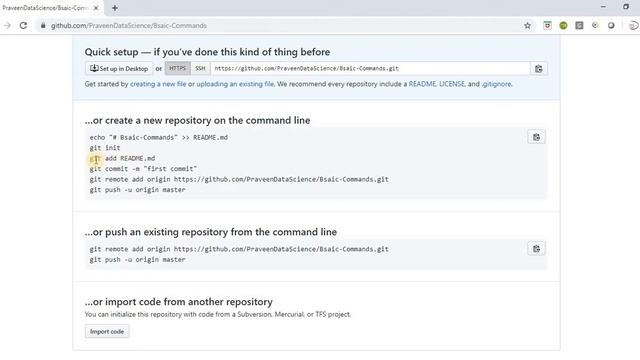Bookmark this page with the star
Image resolution: width=640 pixels, height=360 pixels.
tap(527, 25)
